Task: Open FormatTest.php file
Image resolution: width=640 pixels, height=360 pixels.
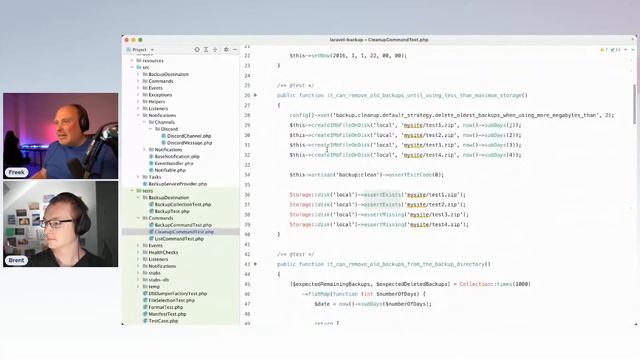Action: click(165, 307)
